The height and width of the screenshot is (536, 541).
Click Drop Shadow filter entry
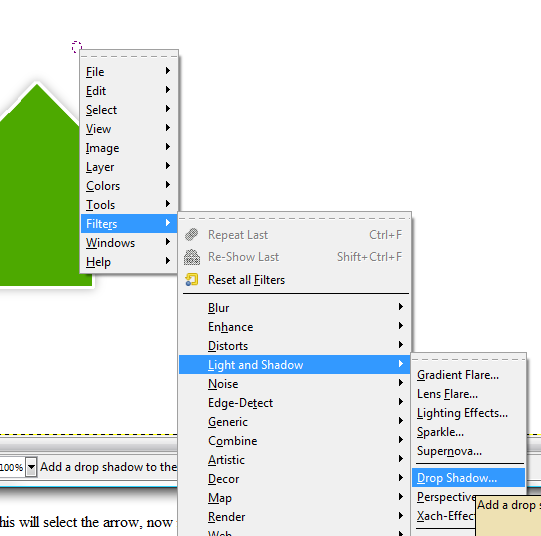tap(469, 478)
